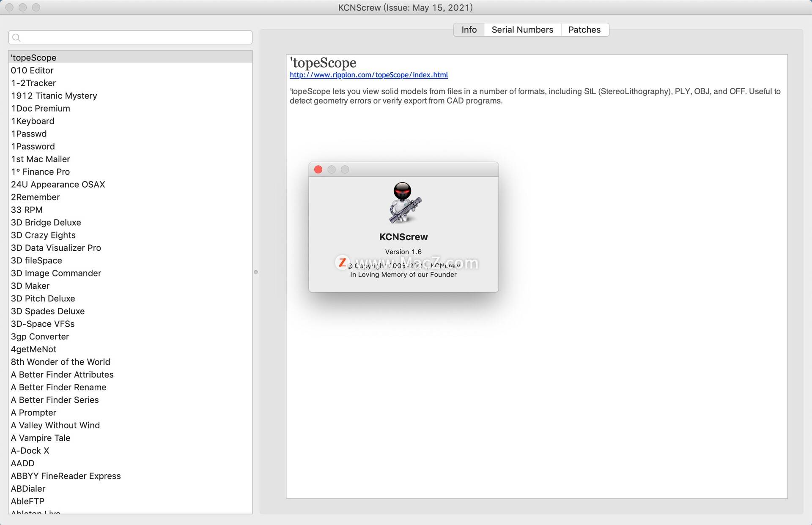Screen dimensions: 812x525
Task: Click 'In Loving Memory of our Founder' text
Action: coord(403,275)
